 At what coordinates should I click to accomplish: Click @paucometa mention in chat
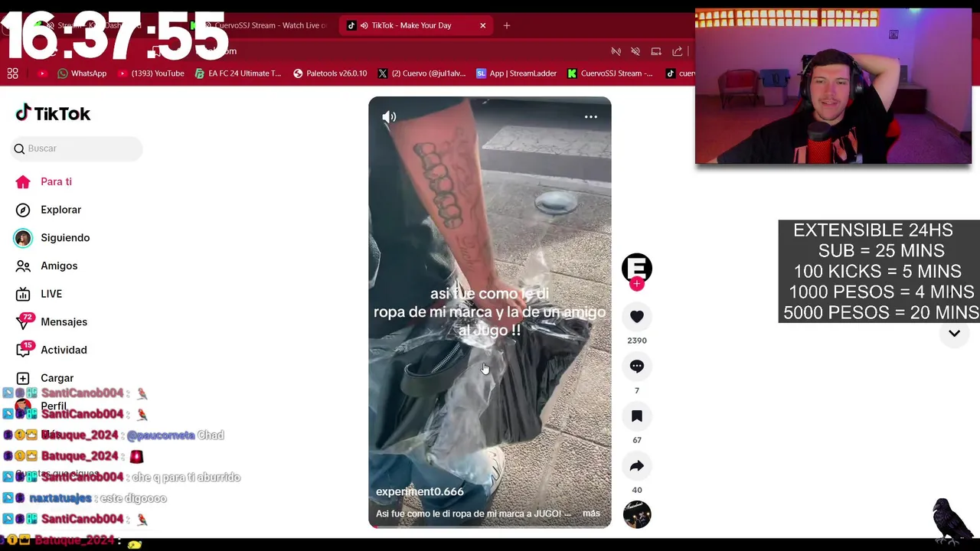click(160, 435)
